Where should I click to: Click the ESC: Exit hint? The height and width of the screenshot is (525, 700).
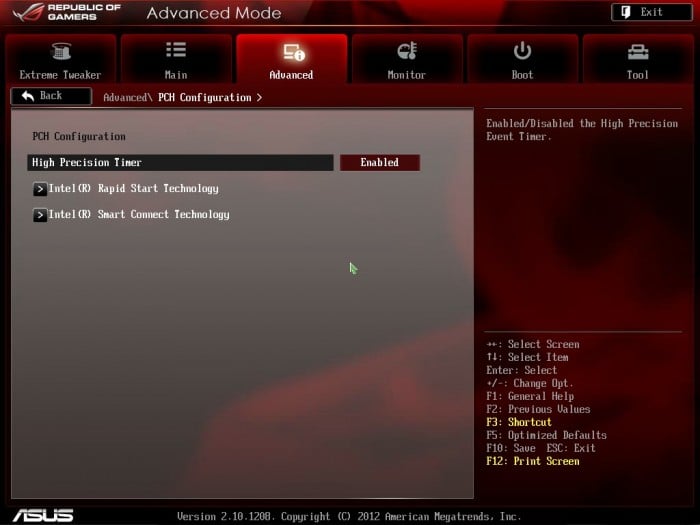(x=571, y=448)
